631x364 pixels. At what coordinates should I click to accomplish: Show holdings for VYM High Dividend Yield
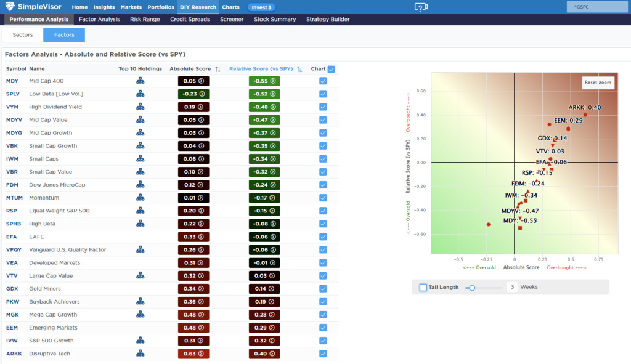pyautogui.click(x=140, y=107)
